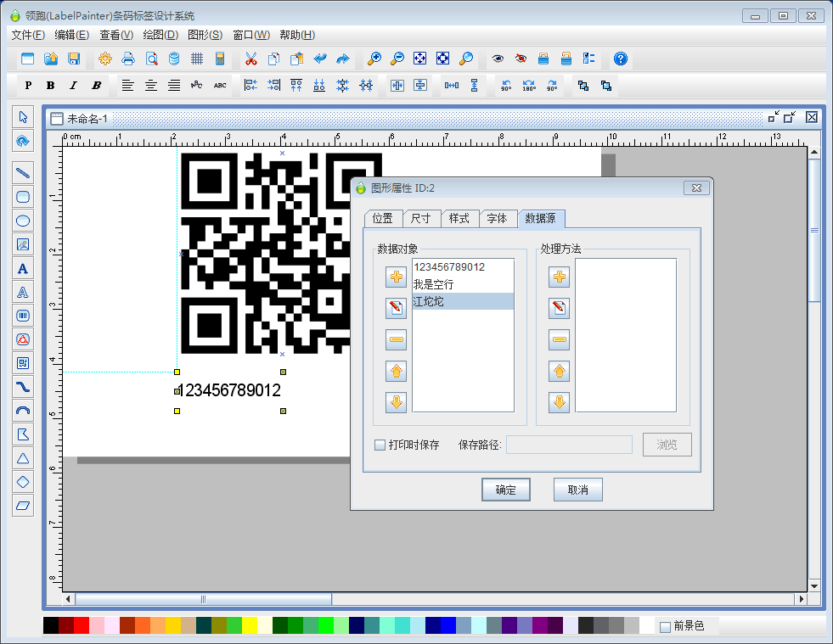Click the blue help question icon
The width and height of the screenshot is (833, 644).
[x=621, y=59]
